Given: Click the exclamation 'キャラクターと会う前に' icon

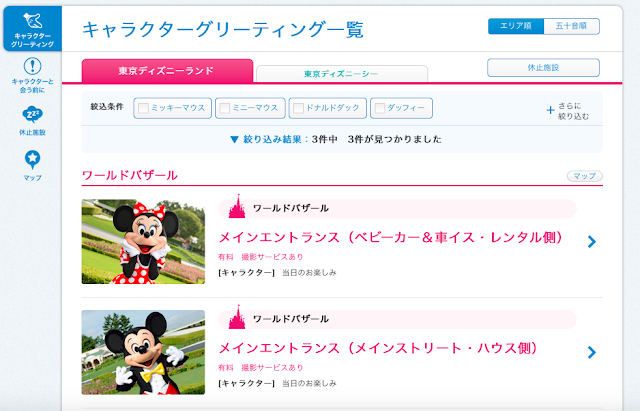Looking at the screenshot, I should (32, 66).
